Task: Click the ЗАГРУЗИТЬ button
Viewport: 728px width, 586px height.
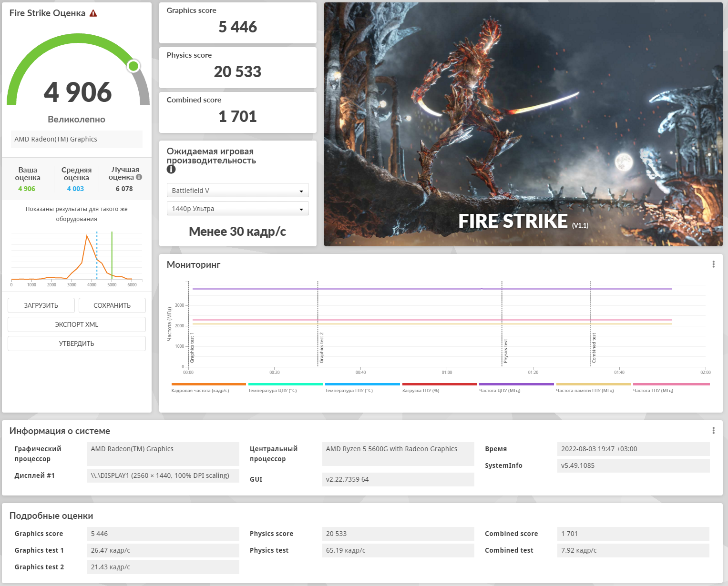Action: pyautogui.click(x=41, y=305)
